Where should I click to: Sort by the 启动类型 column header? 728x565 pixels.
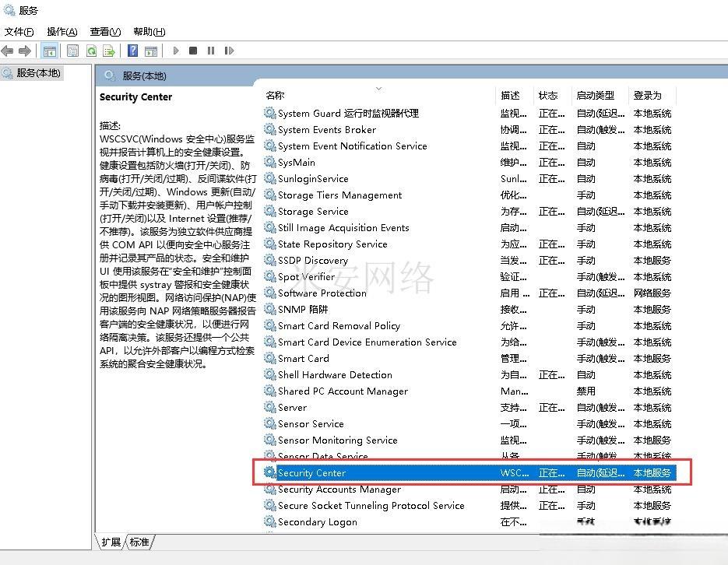(595, 95)
